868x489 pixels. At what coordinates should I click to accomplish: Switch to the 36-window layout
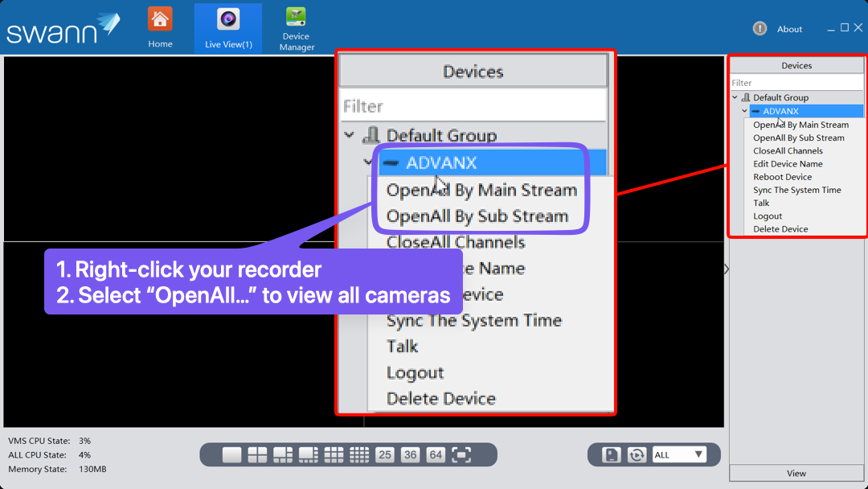pyautogui.click(x=410, y=454)
